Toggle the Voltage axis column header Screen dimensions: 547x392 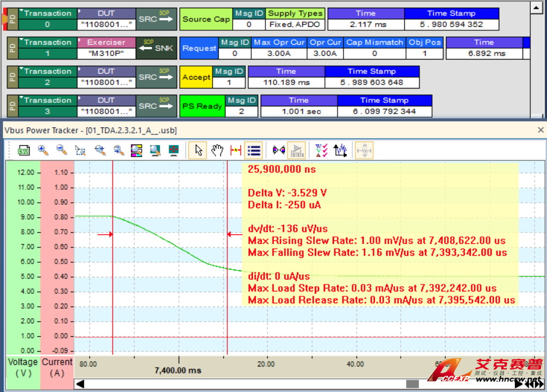pyautogui.click(x=23, y=367)
